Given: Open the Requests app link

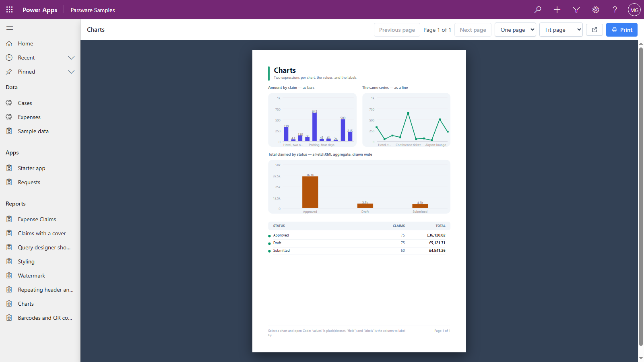Looking at the screenshot, I should pyautogui.click(x=40, y=182).
